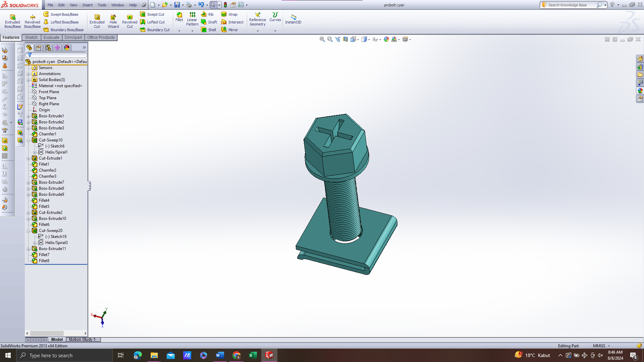Select the Fillet tool
The width and height of the screenshot is (644, 362).
pyautogui.click(x=179, y=17)
